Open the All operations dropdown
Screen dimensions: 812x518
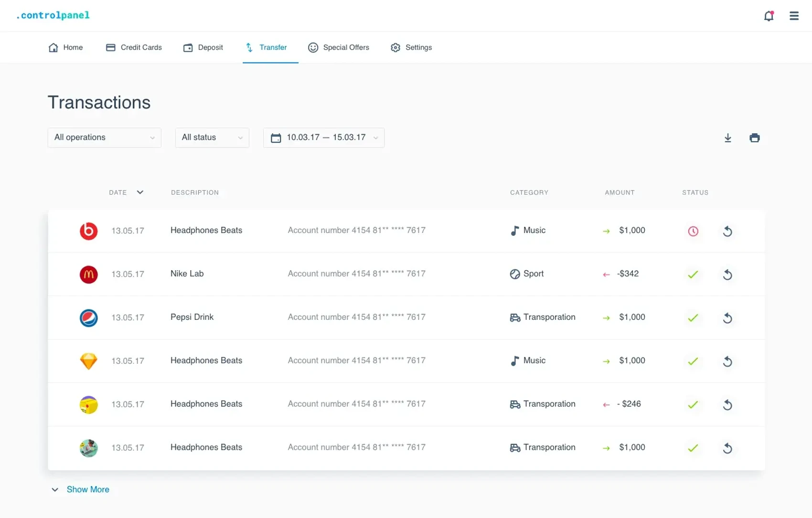104,137
